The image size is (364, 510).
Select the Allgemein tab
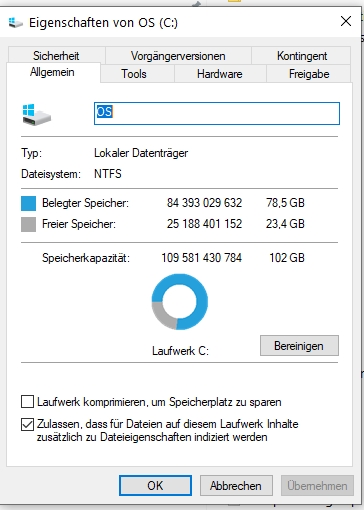click(x=52, y=72)
